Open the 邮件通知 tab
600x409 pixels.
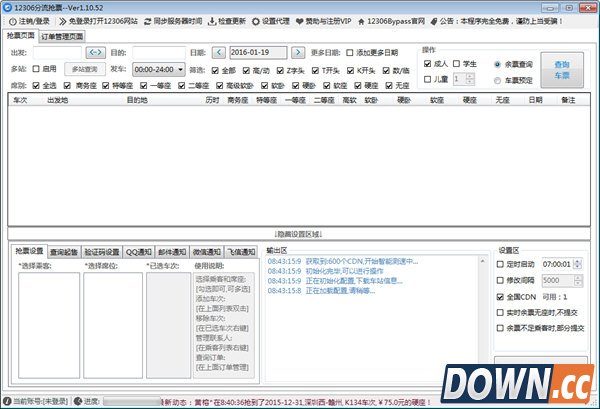point(172,252)
